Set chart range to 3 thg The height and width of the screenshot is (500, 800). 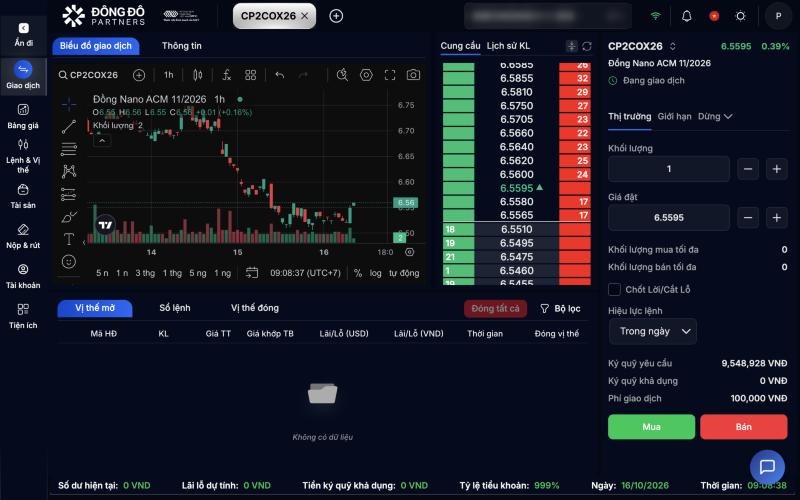[145, 273]
